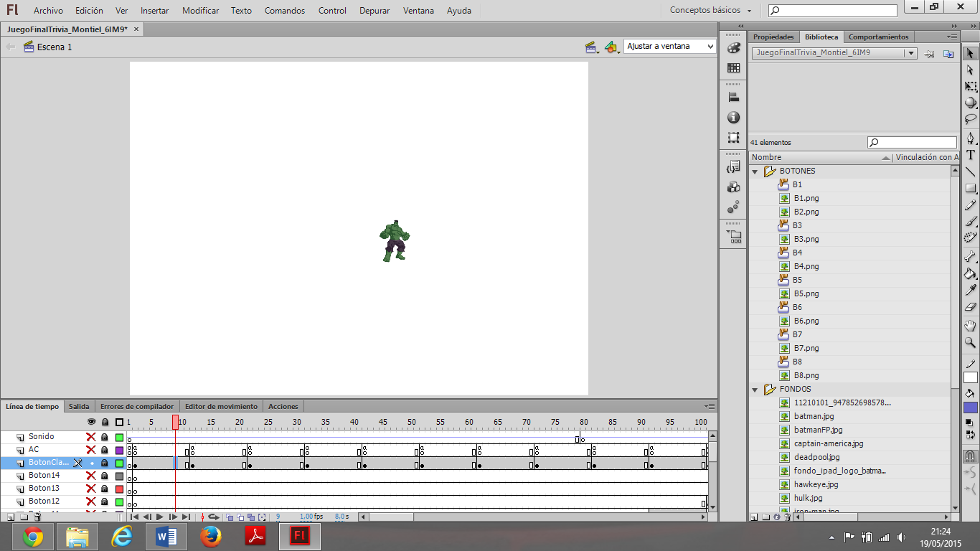Viewport: 980px width, 551px height.
Task: Choose the Eraser tool
Action: click(971, 307)
